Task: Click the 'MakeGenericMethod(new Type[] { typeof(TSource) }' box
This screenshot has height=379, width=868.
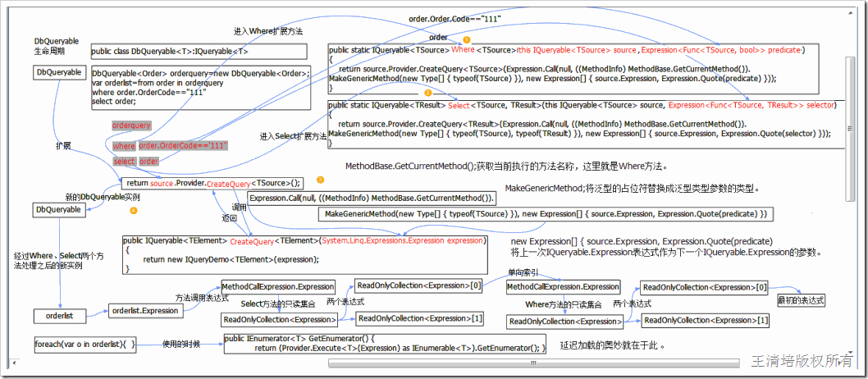Action: [x=546, y=214]
